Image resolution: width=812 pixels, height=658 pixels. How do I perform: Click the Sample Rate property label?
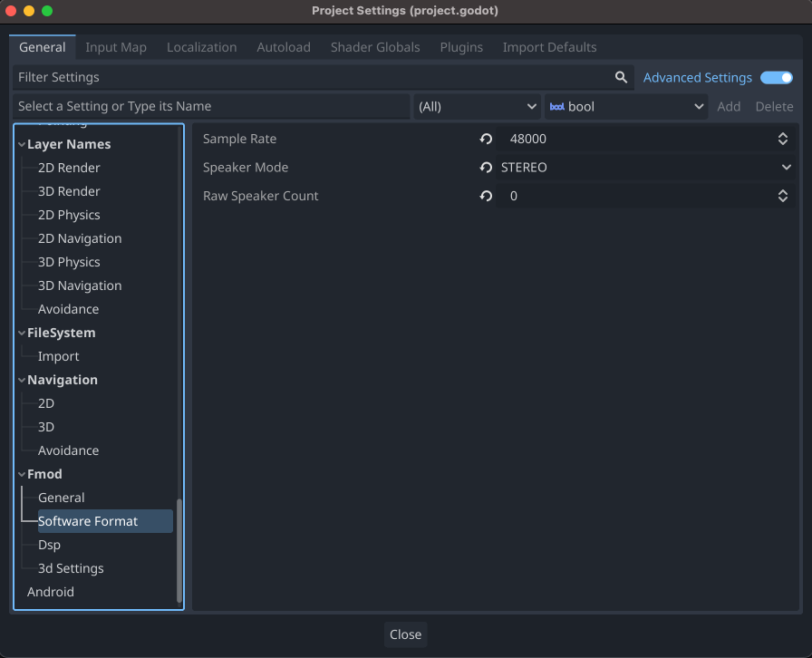coord(240,139)
